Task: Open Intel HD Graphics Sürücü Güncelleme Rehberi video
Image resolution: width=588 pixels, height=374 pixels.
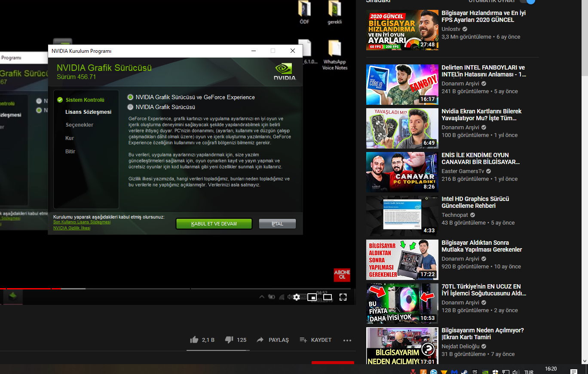Action: pos(475,202)
